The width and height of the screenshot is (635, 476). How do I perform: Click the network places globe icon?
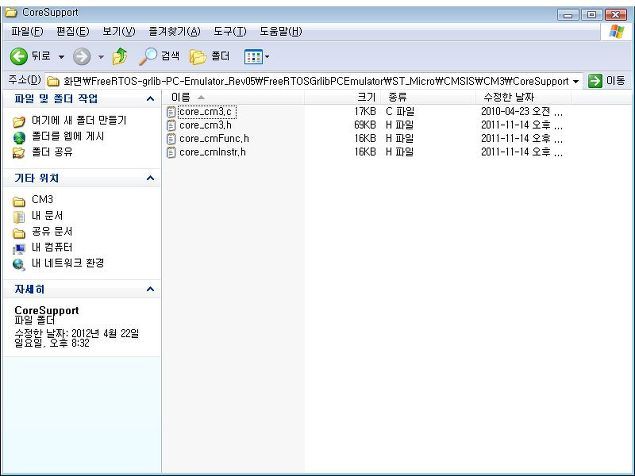[19, 264]
